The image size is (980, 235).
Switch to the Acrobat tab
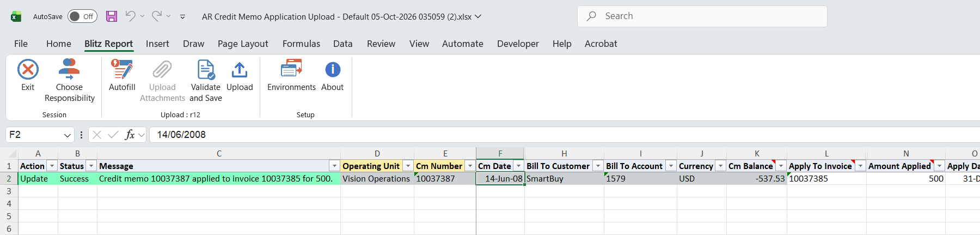[601, 44]
